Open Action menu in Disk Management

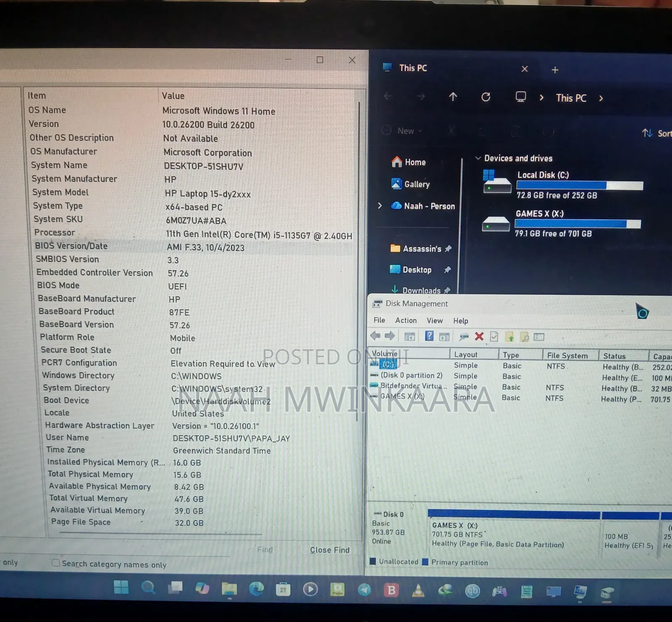406,320
